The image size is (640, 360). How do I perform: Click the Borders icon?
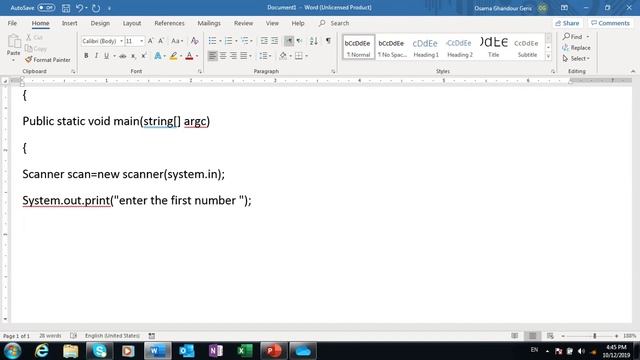[299, 56]
